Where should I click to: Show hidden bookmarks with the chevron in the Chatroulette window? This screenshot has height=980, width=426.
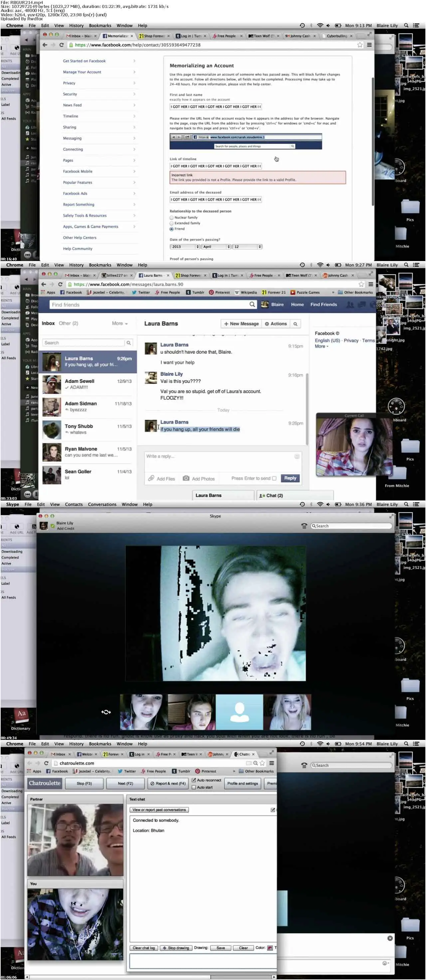234,771
